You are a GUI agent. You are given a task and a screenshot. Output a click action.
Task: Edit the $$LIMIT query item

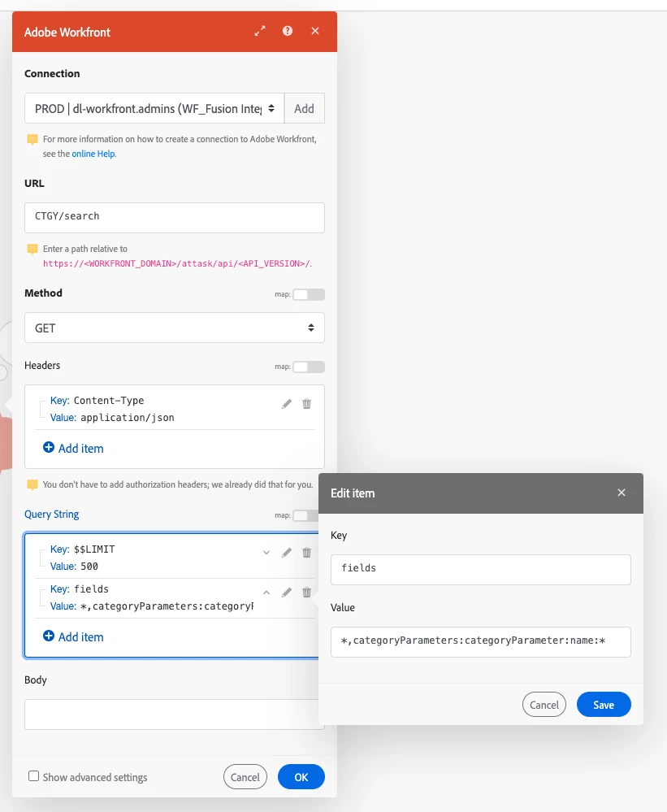point(287,553)
